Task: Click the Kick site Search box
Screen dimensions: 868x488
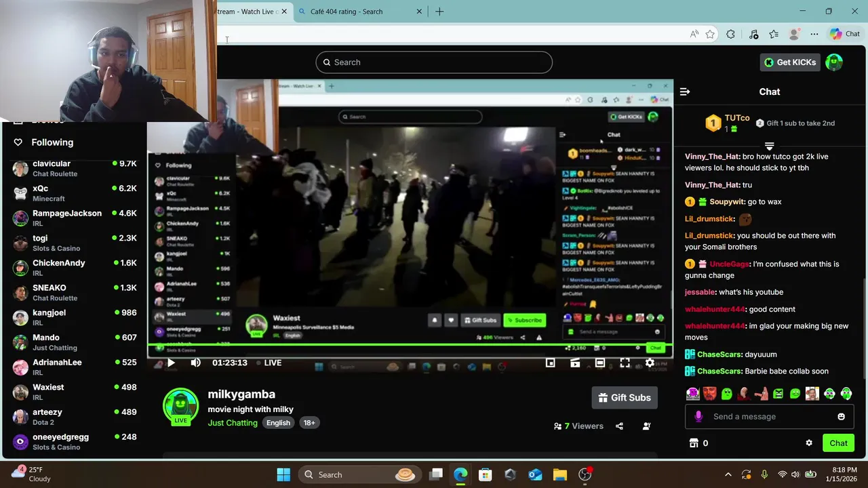Action: 434,62
